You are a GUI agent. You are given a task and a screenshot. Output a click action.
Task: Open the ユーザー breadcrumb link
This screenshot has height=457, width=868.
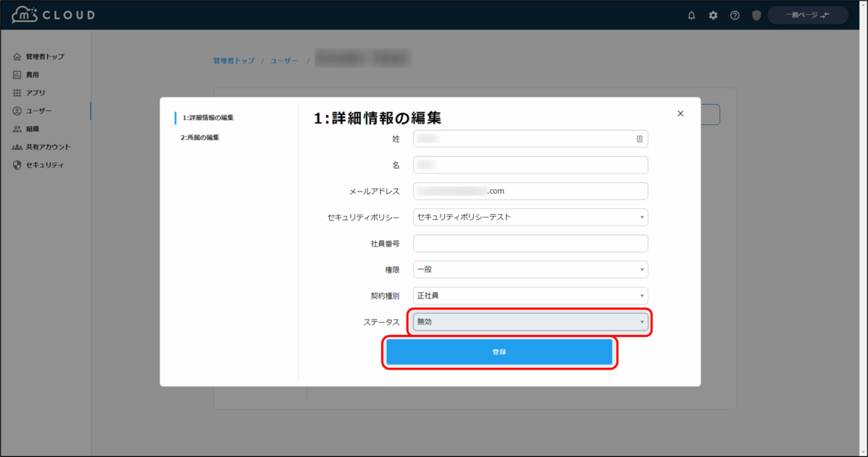click(284, 61)
